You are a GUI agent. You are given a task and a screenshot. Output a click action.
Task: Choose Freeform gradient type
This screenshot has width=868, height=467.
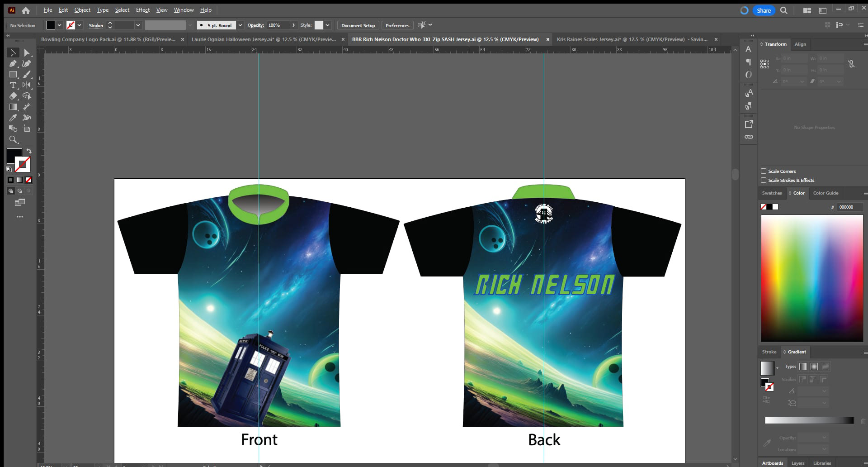826,367
